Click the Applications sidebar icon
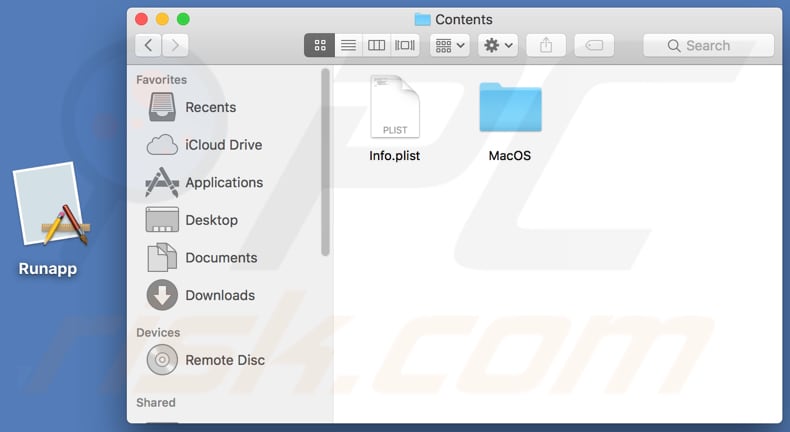The width and height of the screenshot is (790, 432). [162, 182]
